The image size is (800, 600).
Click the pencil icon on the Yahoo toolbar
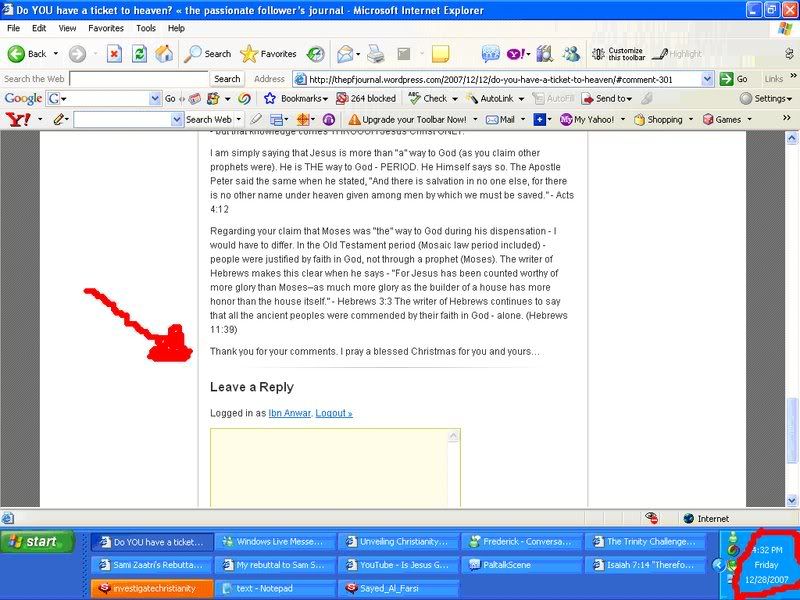point(58,119)
